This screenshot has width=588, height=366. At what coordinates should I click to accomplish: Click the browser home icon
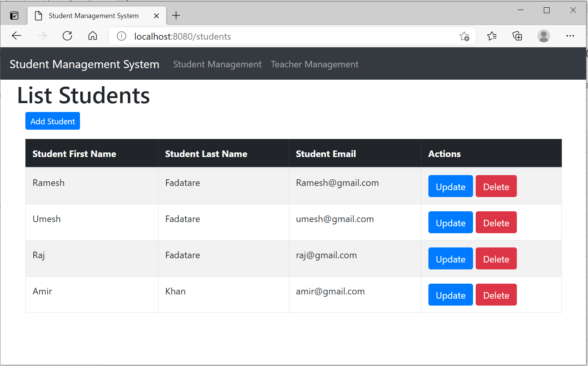tap(92, 36)
